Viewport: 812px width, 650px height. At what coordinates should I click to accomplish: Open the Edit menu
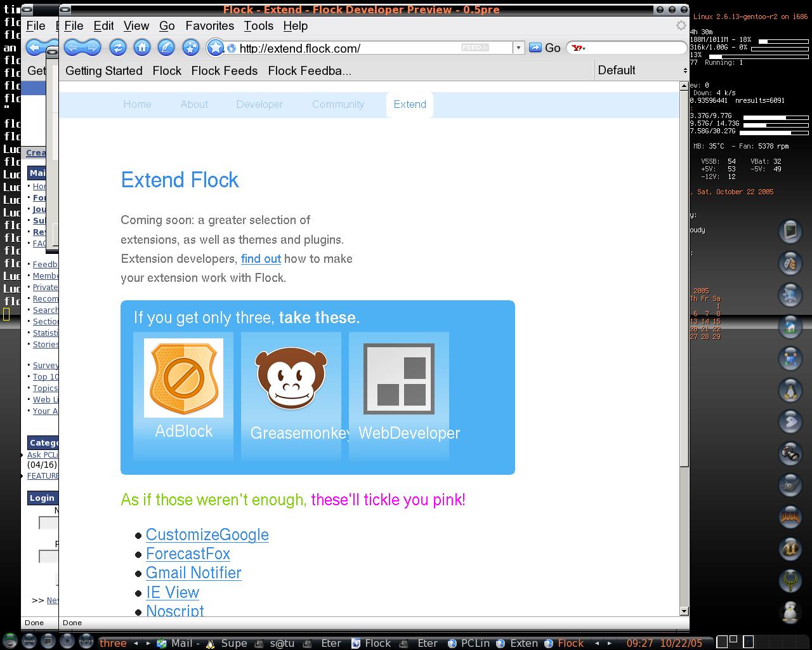[x=103, y=25]
